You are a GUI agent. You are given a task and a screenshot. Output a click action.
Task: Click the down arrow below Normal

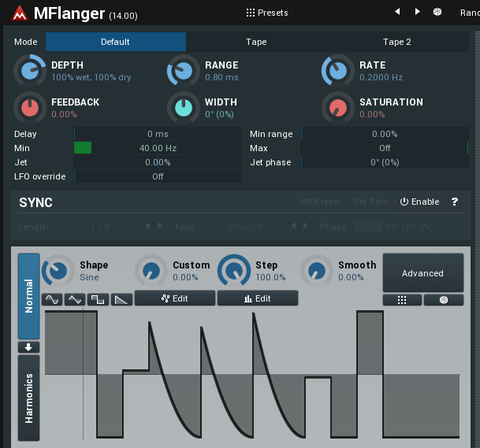(29, 347)
